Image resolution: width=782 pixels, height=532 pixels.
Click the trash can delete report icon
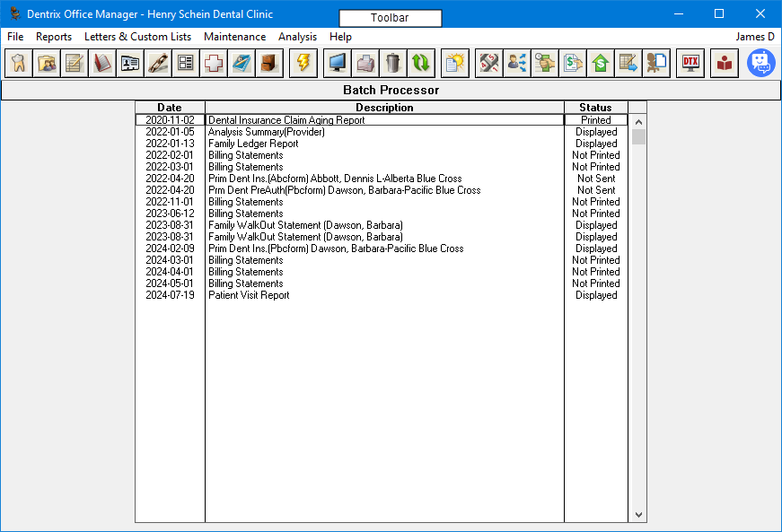pyautogui.click(x=393, y=63)
